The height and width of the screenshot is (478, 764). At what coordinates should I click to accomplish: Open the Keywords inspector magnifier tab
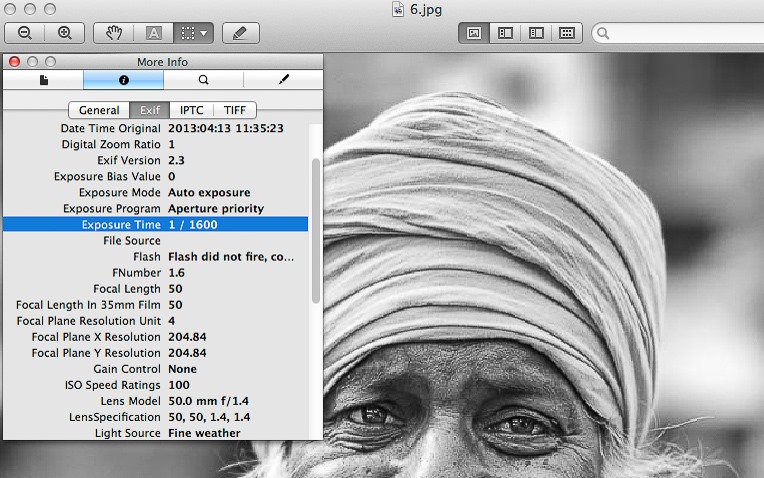(x=203, y=80)
